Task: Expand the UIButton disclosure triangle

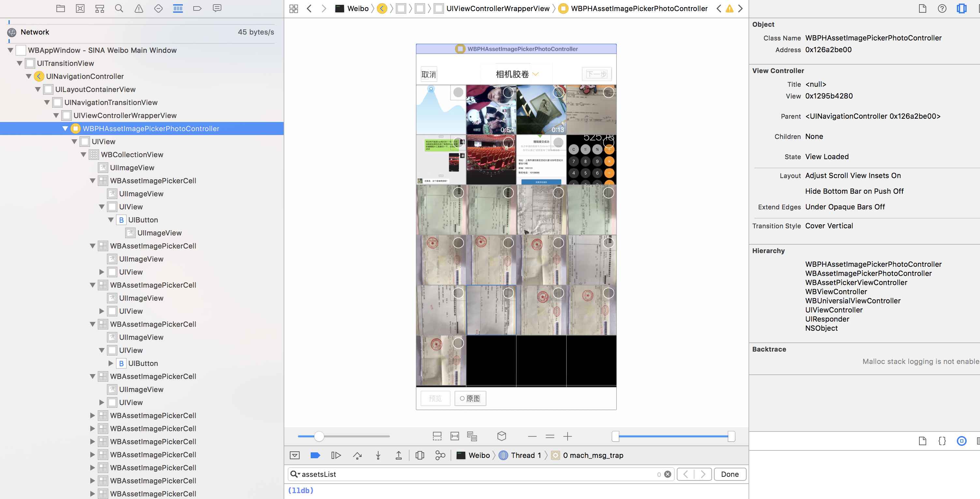Action: (x=111, y=363)
